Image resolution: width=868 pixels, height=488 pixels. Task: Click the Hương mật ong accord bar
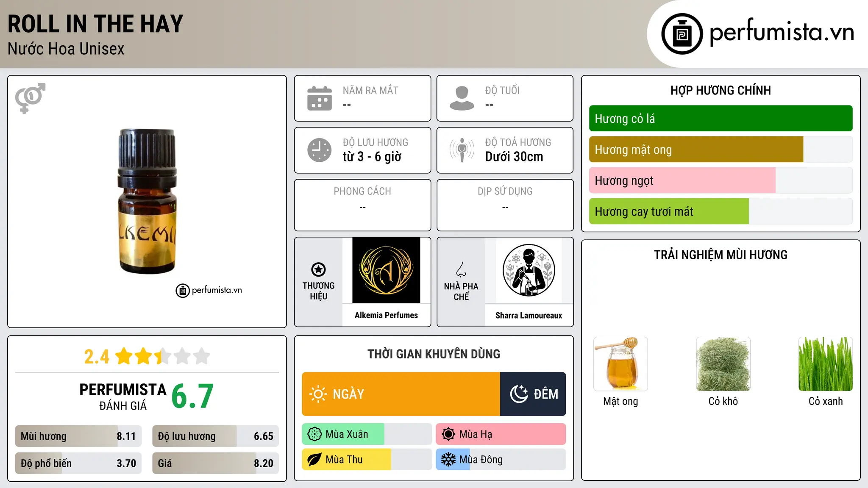click(721, 150)
